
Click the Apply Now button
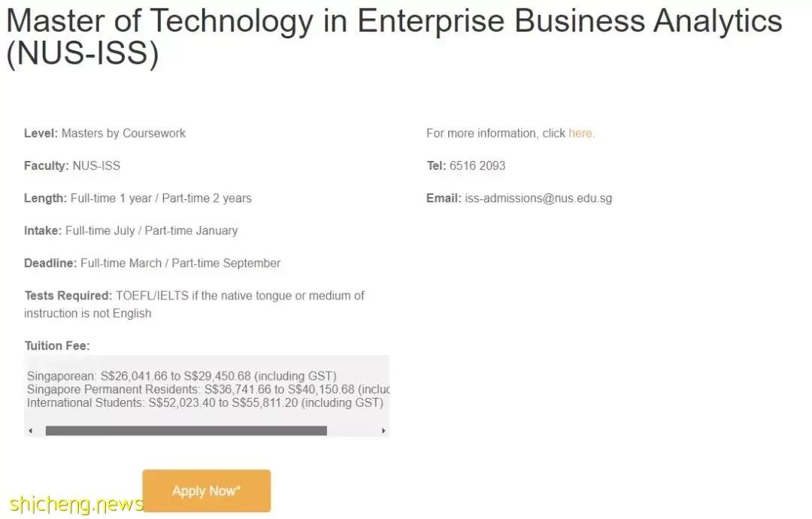(207, 490)
